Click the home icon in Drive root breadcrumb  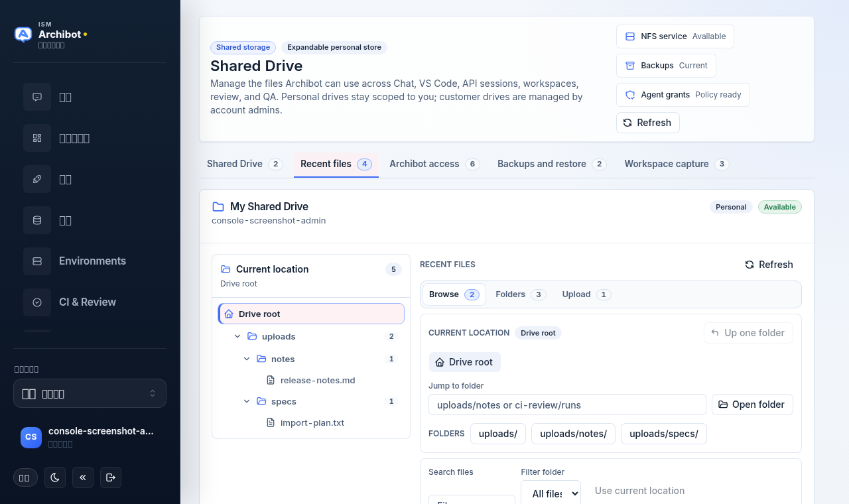click(440, 362)
